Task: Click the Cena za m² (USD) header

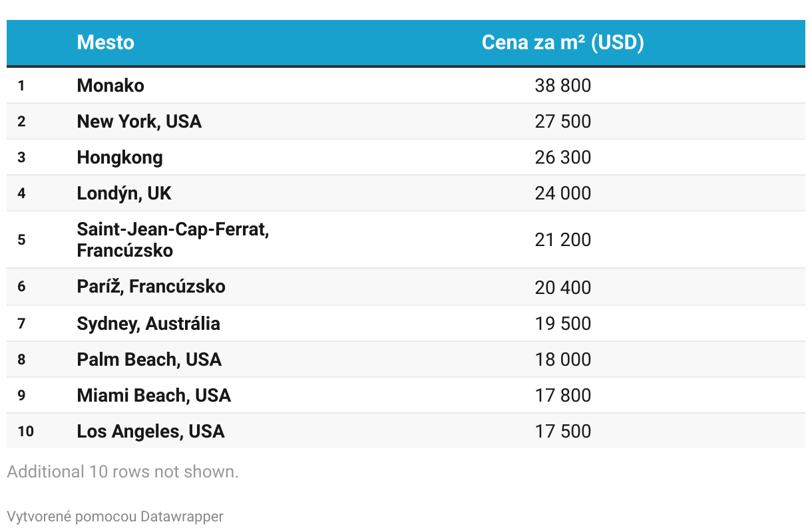Action: tap(562, 43)
